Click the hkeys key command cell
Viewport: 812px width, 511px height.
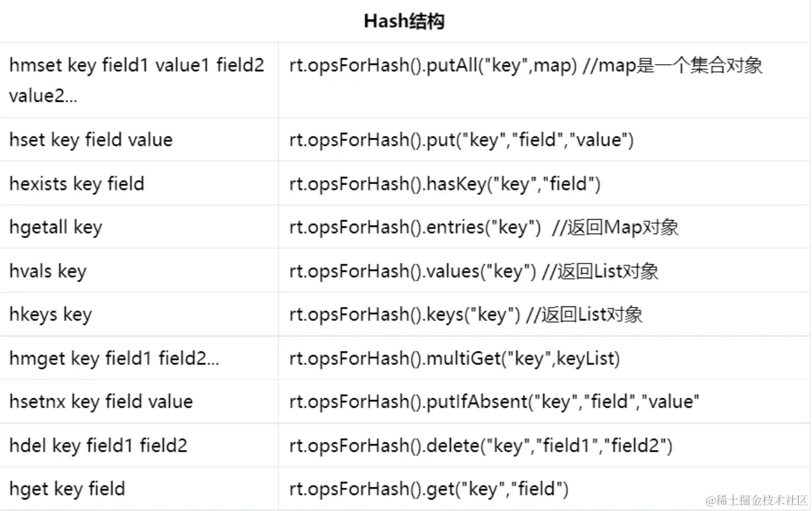tap(51, 315)
